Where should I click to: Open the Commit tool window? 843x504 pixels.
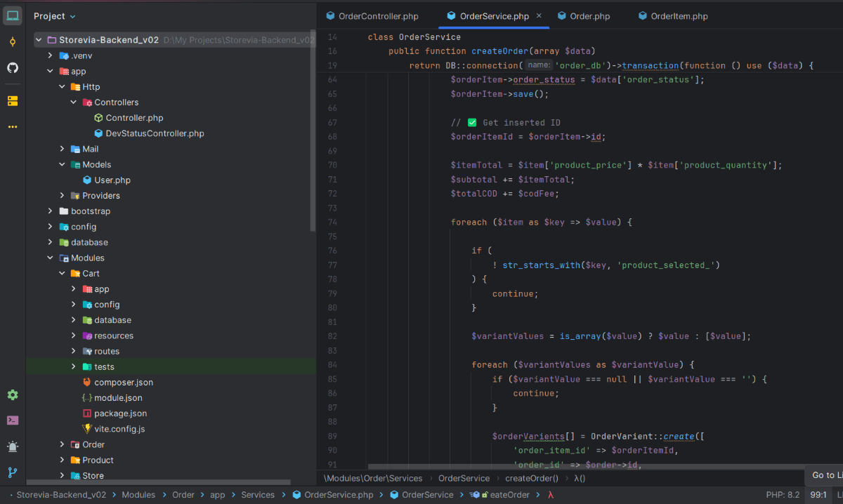click(13, 42)
